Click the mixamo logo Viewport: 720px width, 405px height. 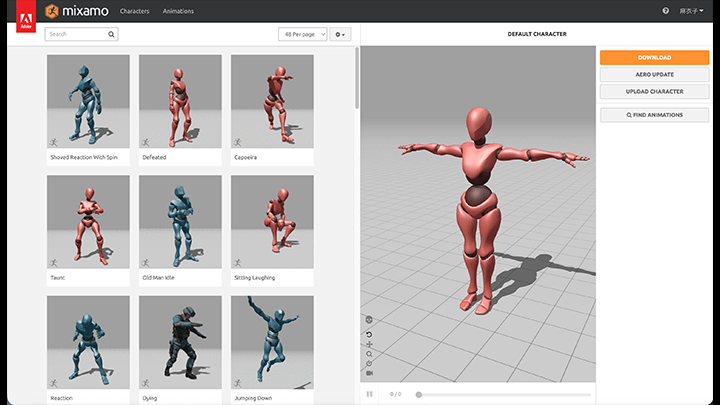click(x=75, y=11)
